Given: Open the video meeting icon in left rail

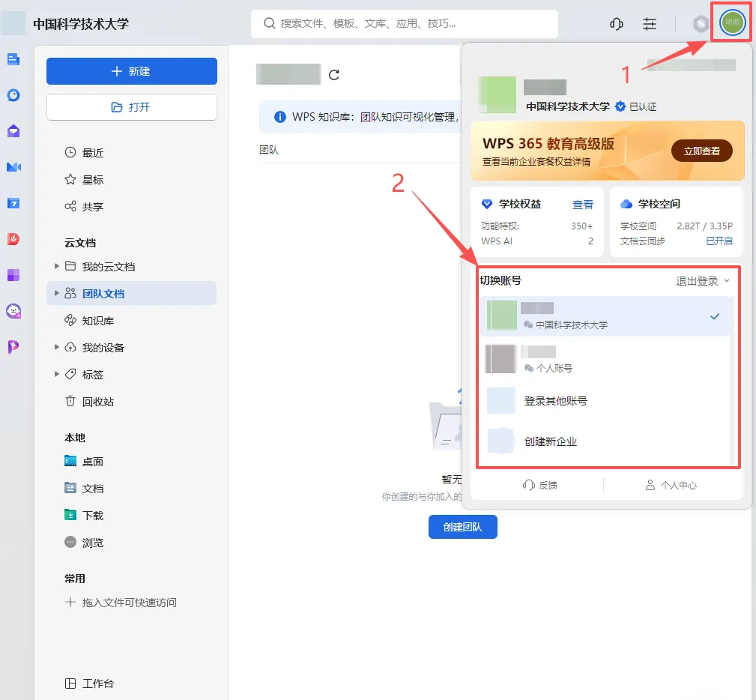Looking at the screenshot, I should click(x=13, y=167).
